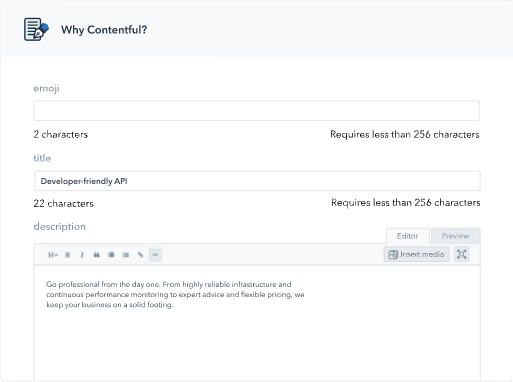Insert a numbered list

[126, 255]
